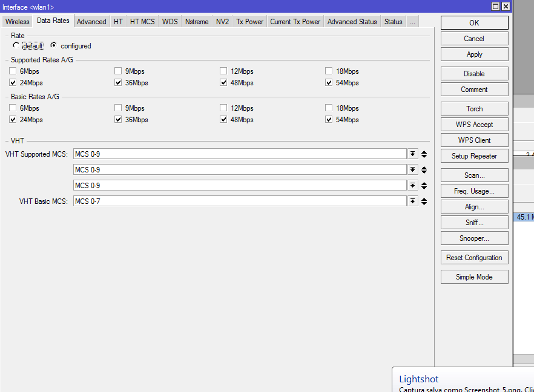
Task: Open the Torch tool
Action: (475, 108)
